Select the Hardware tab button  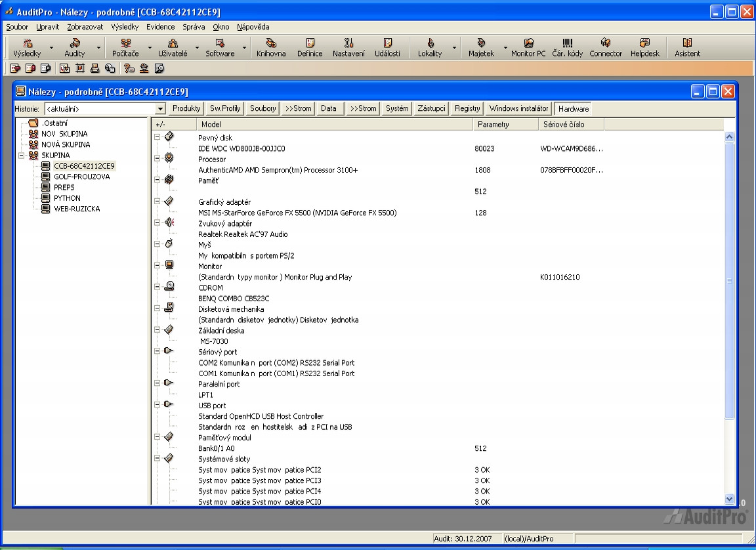pos(574,109)
